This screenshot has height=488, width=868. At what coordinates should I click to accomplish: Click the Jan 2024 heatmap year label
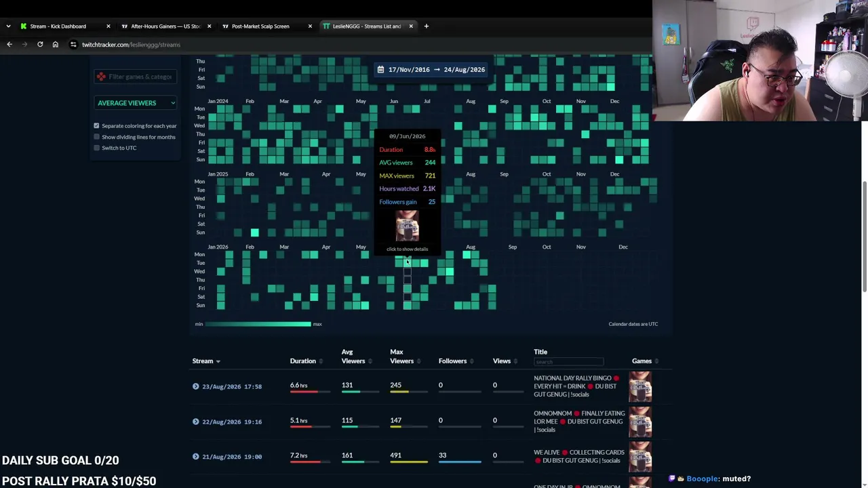218,101
